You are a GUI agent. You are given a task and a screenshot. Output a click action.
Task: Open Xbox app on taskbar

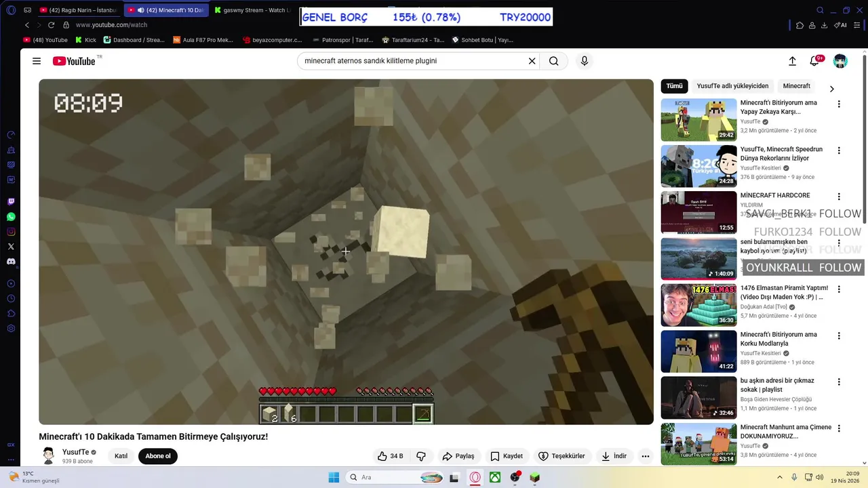point(496,477)
